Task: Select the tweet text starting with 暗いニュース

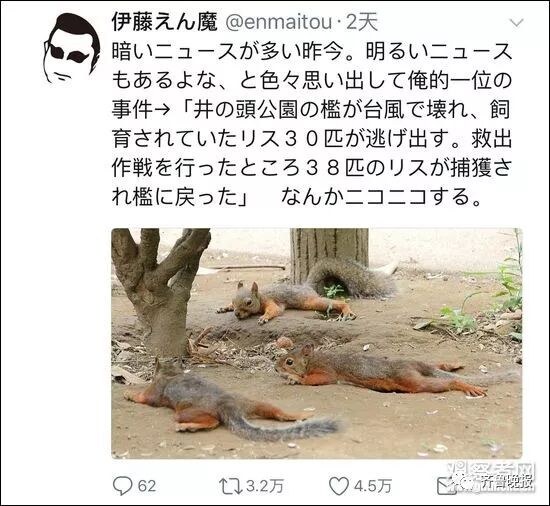Action: 312,124
